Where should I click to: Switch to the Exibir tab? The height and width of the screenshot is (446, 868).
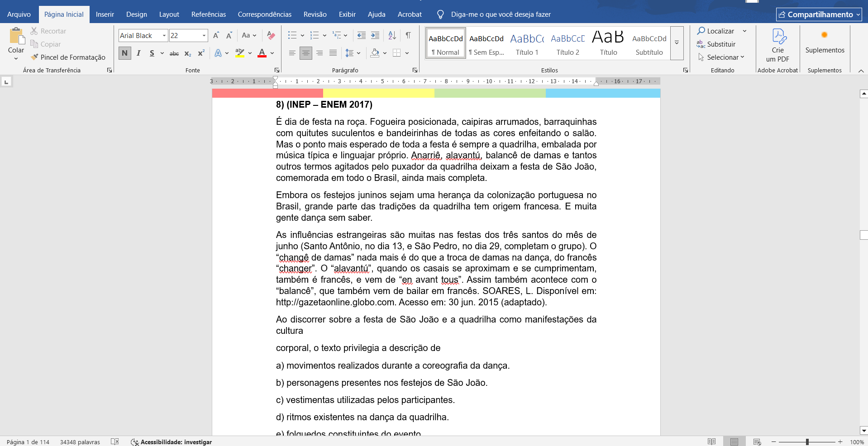click(x=347, y=14)
